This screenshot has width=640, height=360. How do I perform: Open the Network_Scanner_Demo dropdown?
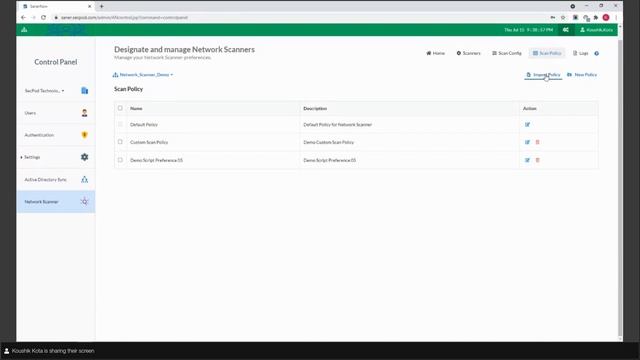(143, 75)
